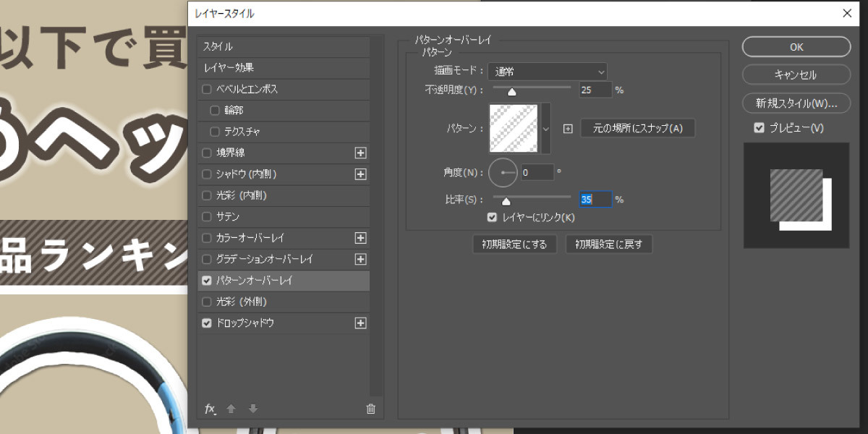Click the style preview thumbnail
The height and width of the screenshot is (434, 868).
point(796,195)
